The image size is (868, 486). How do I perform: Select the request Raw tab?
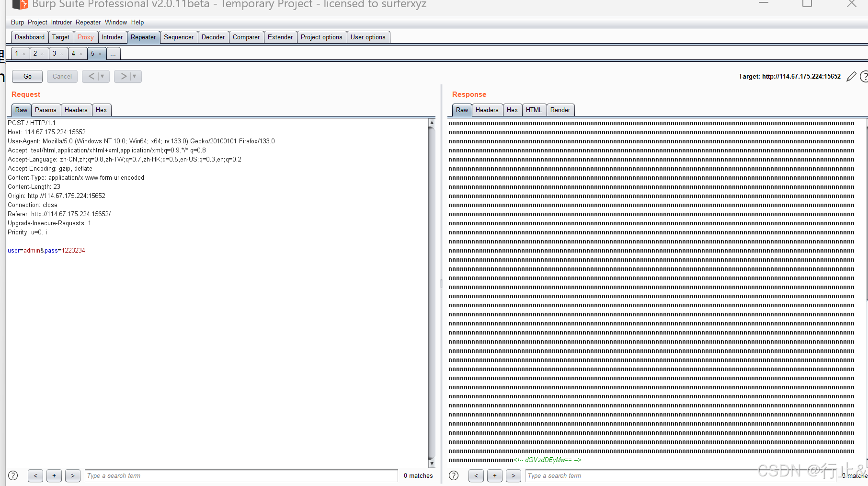pyautogui.click(x=21, y=110)
